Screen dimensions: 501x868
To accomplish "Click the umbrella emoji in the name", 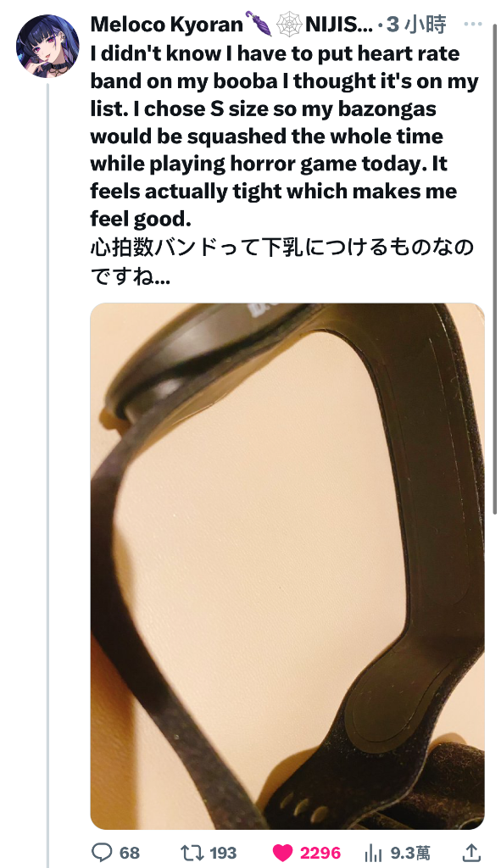I will pos(259,24).
